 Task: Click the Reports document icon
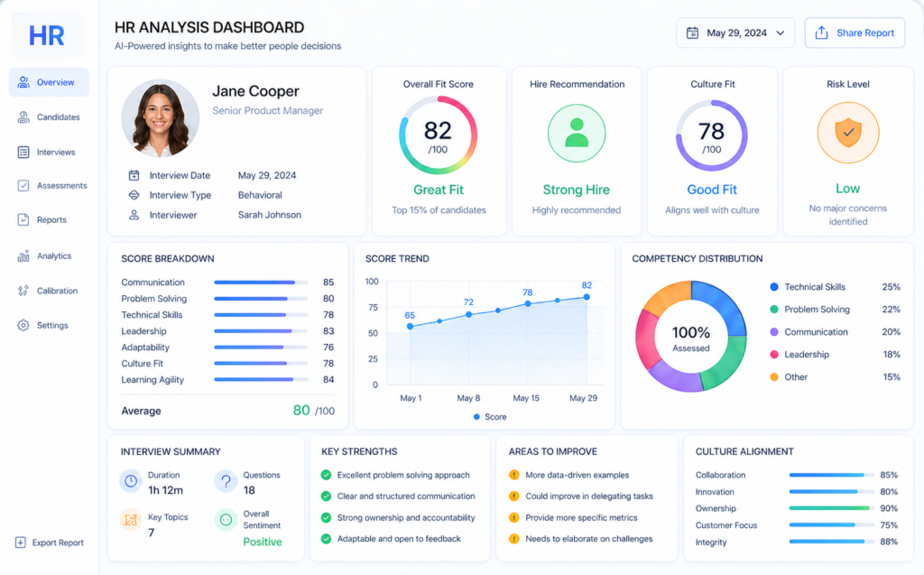(x=23, y=220)
